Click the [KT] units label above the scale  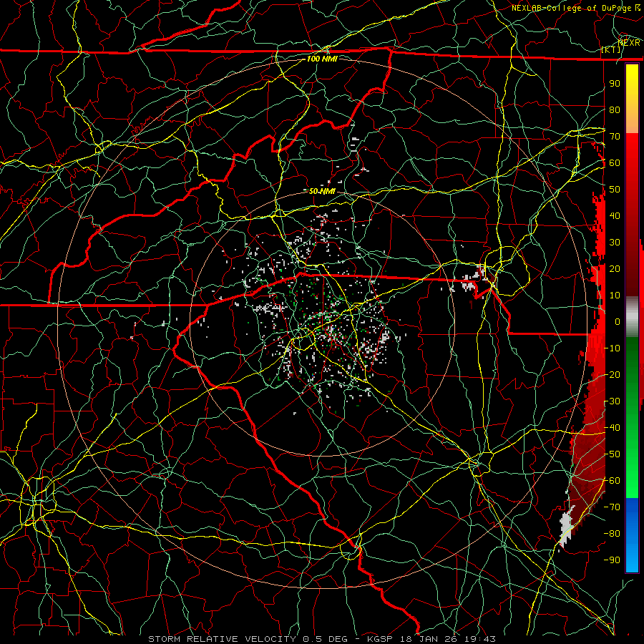pos(611,49)
